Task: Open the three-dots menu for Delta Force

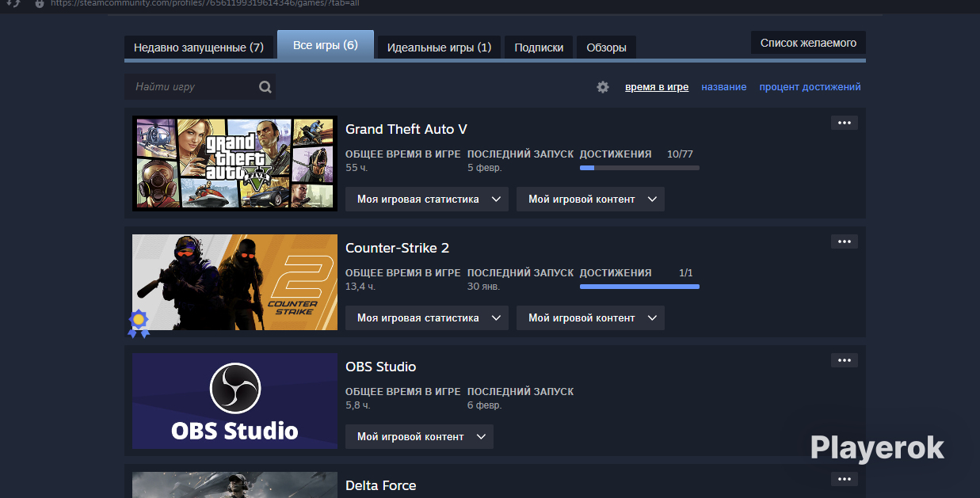Action: [x=845, y=479]
